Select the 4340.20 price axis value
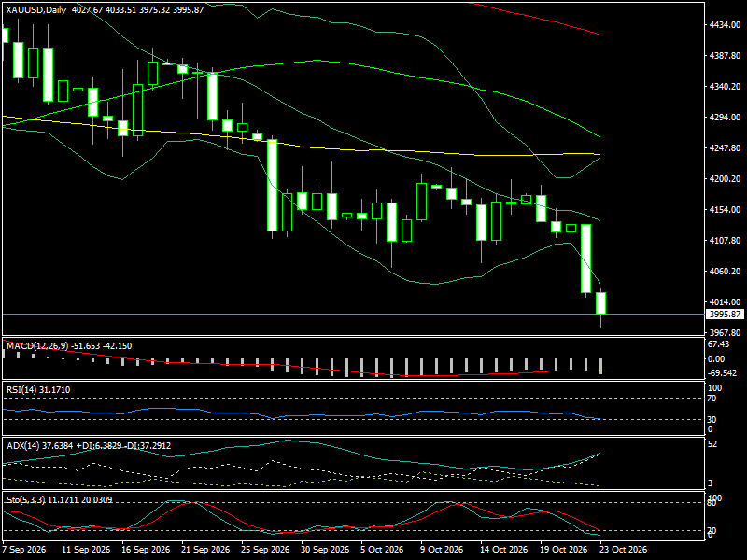The height and width of the screenshot is (560, 747). click(725, 86)
